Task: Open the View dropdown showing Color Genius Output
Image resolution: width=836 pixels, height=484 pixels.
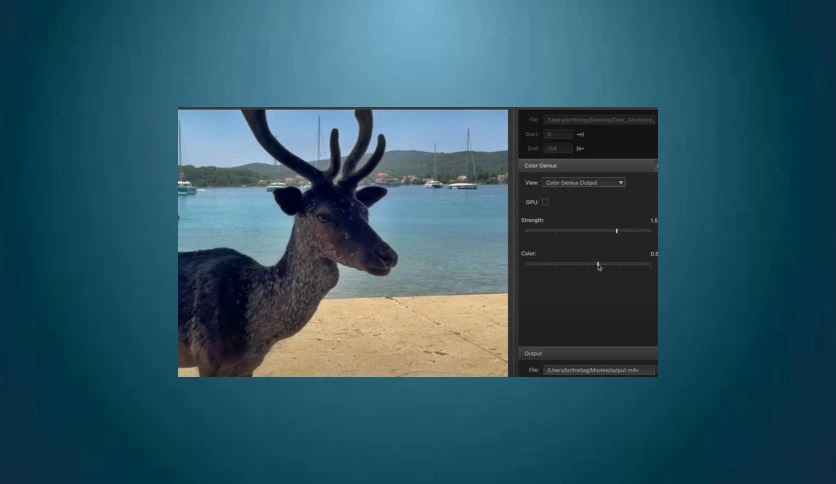Action: click(x=584, y=182)
